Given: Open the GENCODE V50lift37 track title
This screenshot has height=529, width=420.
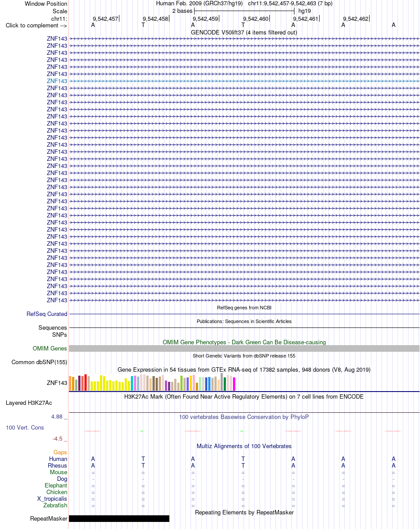Looking at the screenshot, I should (x=244, y=32).
